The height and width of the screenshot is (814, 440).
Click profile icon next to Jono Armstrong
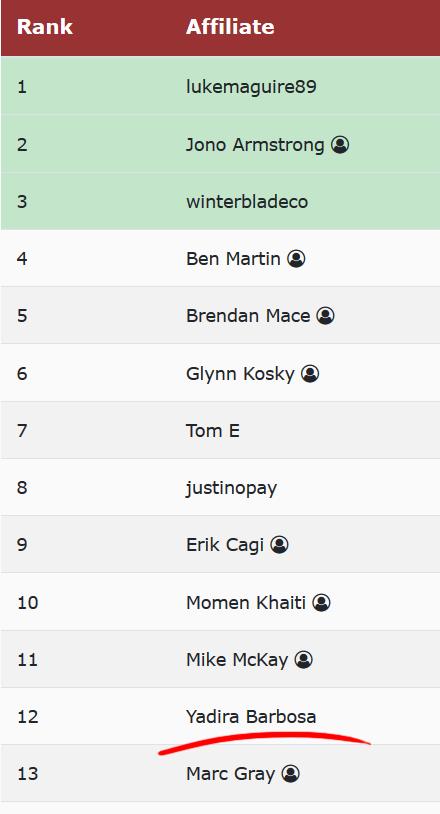coord(340,144)
